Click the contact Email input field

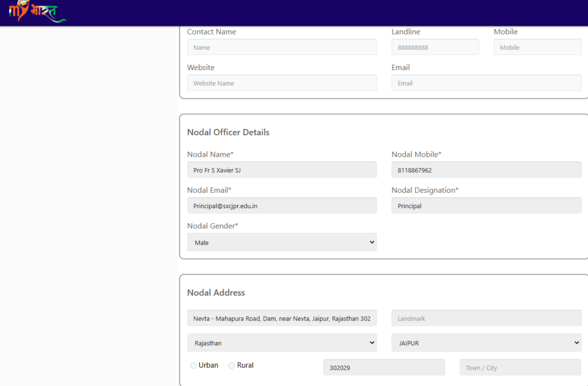coord(486,83)
